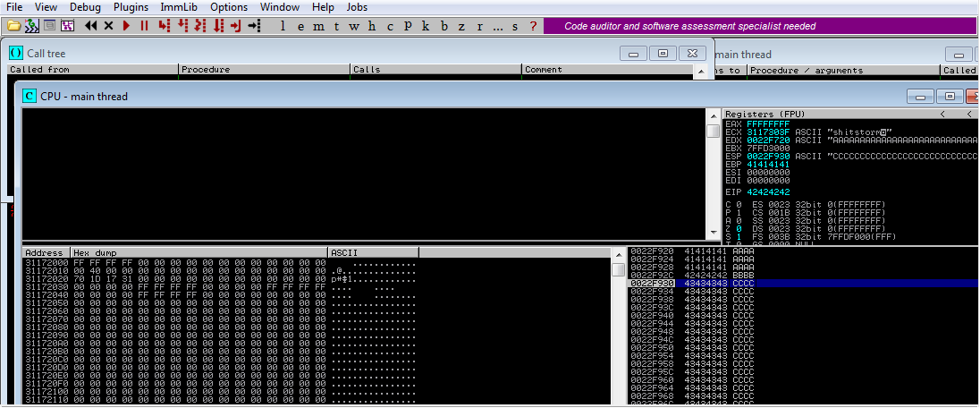This screenshot has width=980, height=408.
Task: Pause execution with the red pause icon
Action: pyautogui.click(x=145, y=26)
